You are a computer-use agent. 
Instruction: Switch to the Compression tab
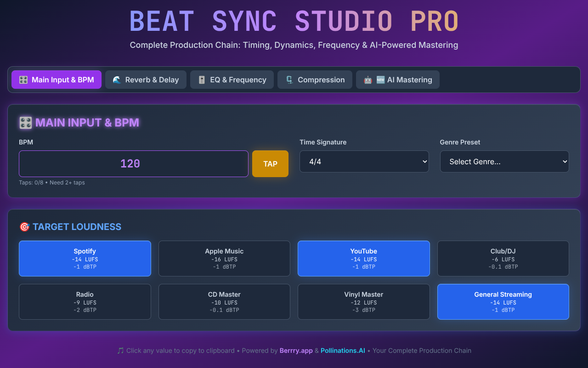[x=315, y=80]
